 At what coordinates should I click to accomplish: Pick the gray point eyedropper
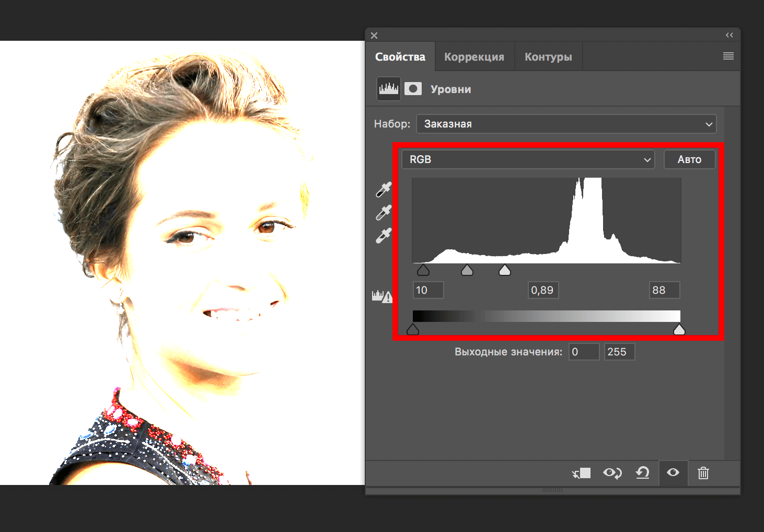click(x=384, y=213)
